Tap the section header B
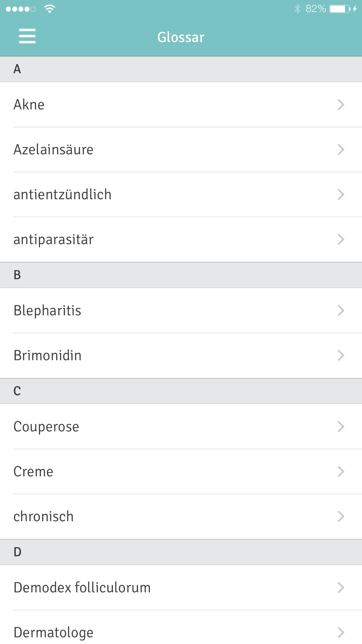The width and height of the screenshot is (362, 644). (181, 275)
